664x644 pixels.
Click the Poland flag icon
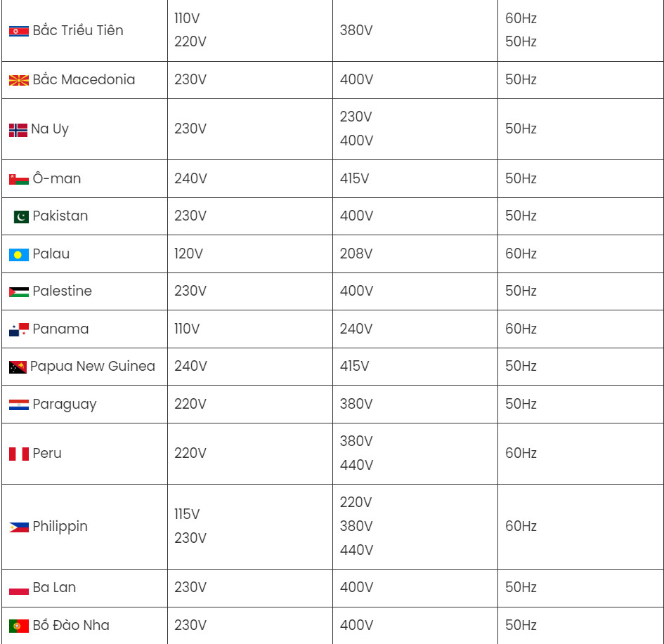(x=19, y=588)
